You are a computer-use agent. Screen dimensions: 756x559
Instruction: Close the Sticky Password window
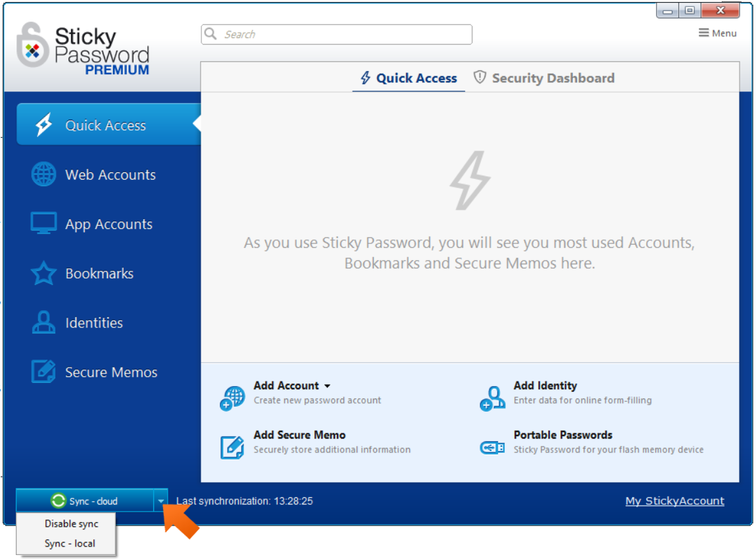pyautogui.click(x=720, y=11)
